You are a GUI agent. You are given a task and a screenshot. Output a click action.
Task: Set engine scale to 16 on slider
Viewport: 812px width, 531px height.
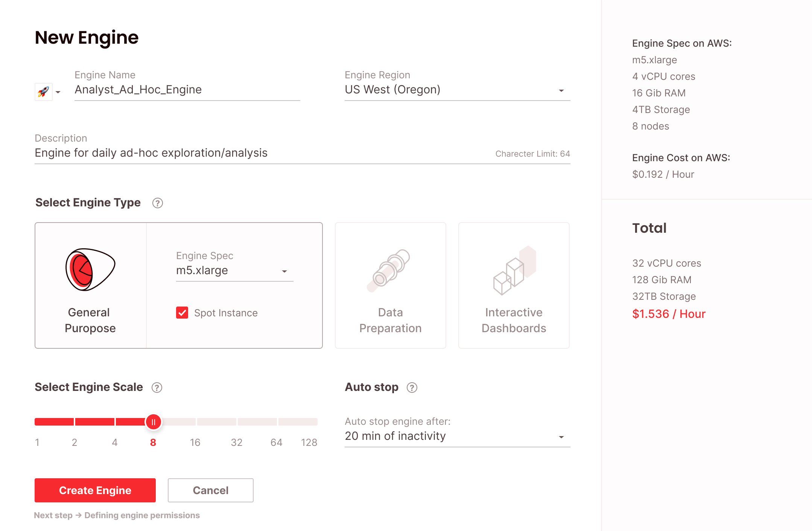[196, 422]
